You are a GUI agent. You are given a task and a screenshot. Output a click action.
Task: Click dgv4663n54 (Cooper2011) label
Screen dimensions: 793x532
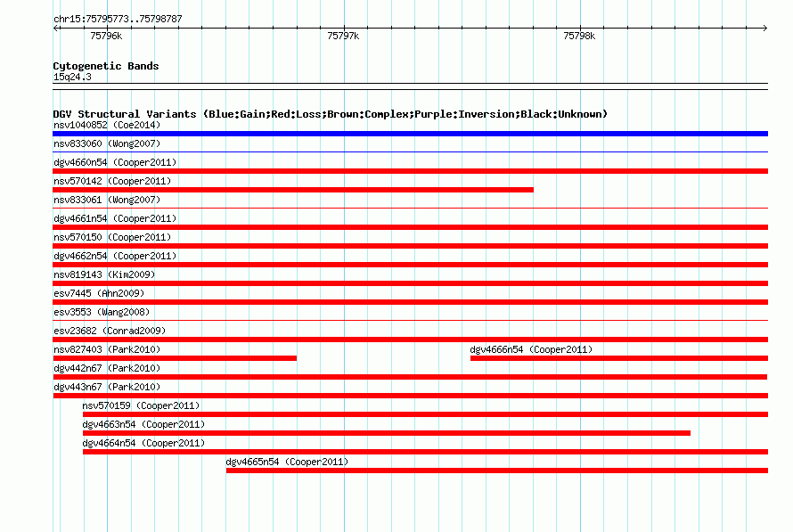(143, 424)
